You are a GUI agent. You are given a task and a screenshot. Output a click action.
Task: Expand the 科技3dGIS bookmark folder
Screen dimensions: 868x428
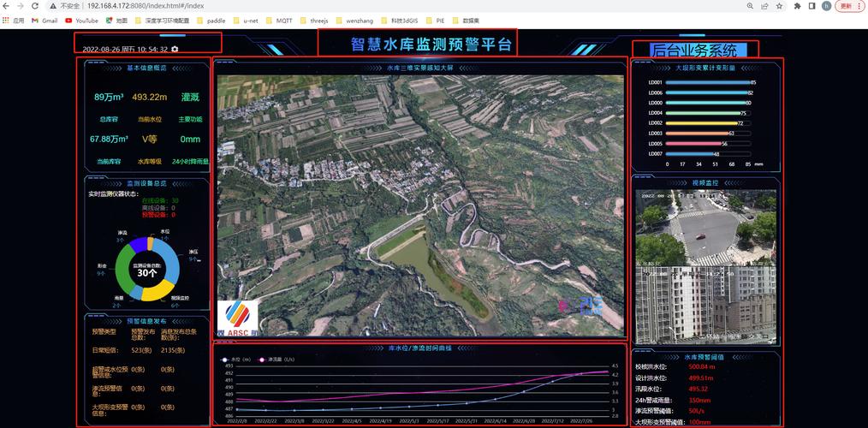coord(399,21)
